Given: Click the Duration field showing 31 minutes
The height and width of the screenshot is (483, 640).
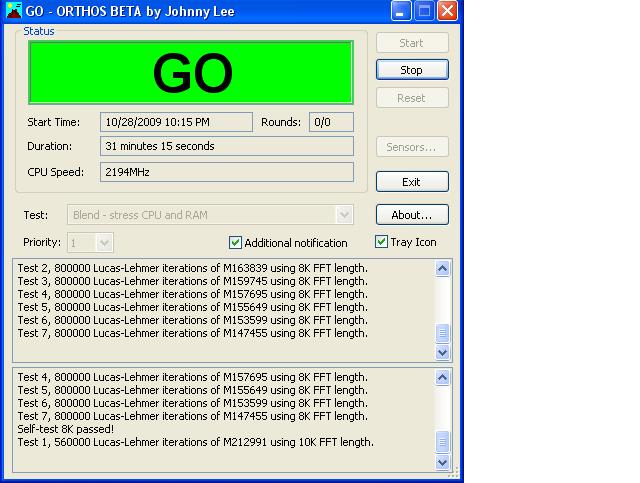Looking at the screenshot, I should [227, 146].
